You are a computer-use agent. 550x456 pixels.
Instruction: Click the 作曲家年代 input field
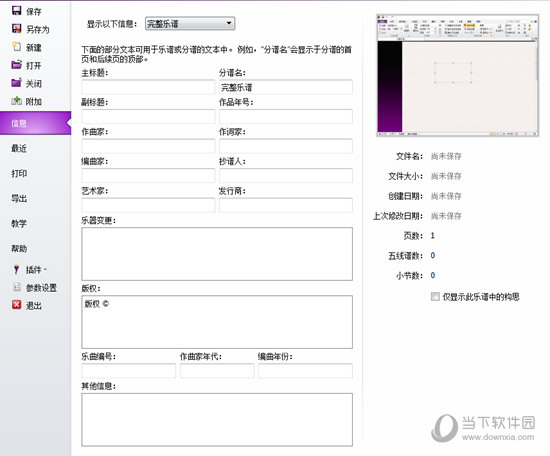point(217,371)
